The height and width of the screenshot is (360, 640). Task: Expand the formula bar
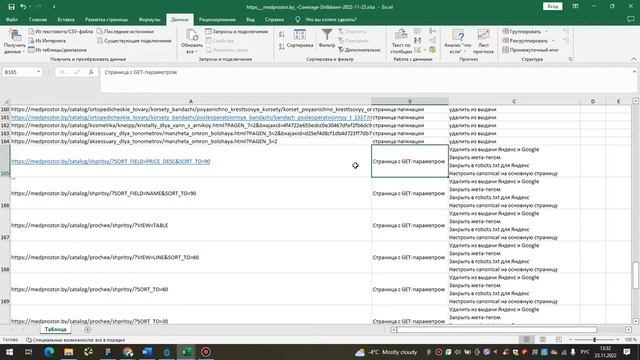click(x=634, y=72)
